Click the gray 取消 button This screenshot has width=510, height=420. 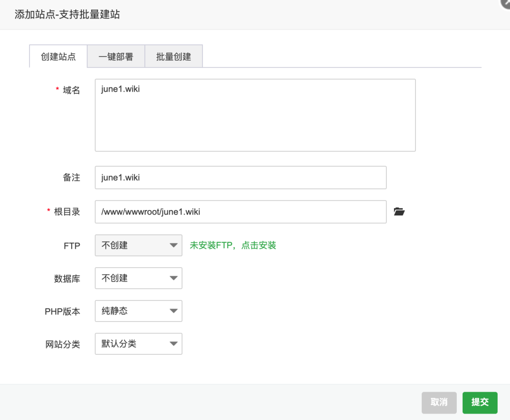439,403
